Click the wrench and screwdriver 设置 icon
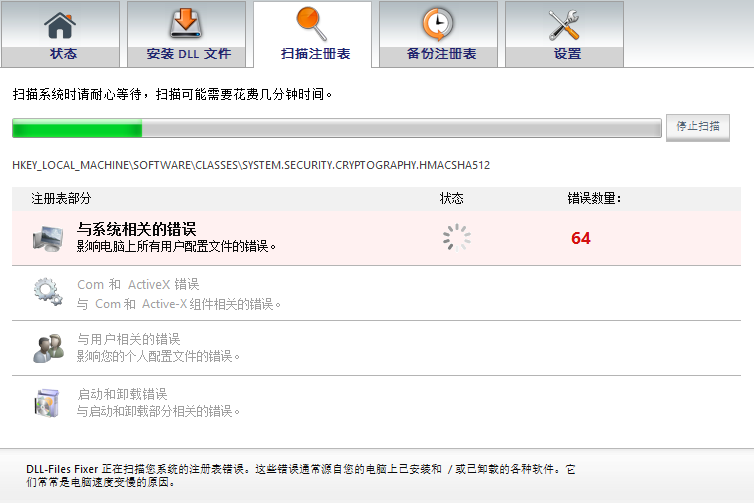 564,25
